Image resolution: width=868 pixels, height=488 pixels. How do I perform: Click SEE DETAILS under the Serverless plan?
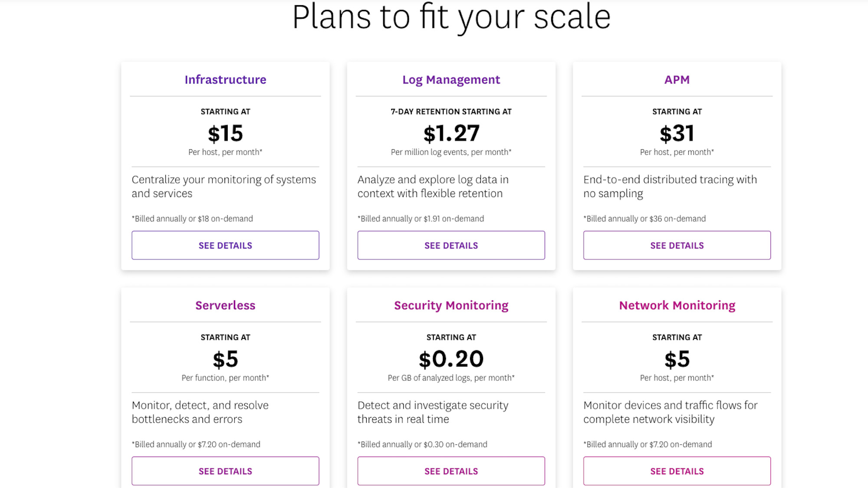pyautogui.click(x=225, y=471)
